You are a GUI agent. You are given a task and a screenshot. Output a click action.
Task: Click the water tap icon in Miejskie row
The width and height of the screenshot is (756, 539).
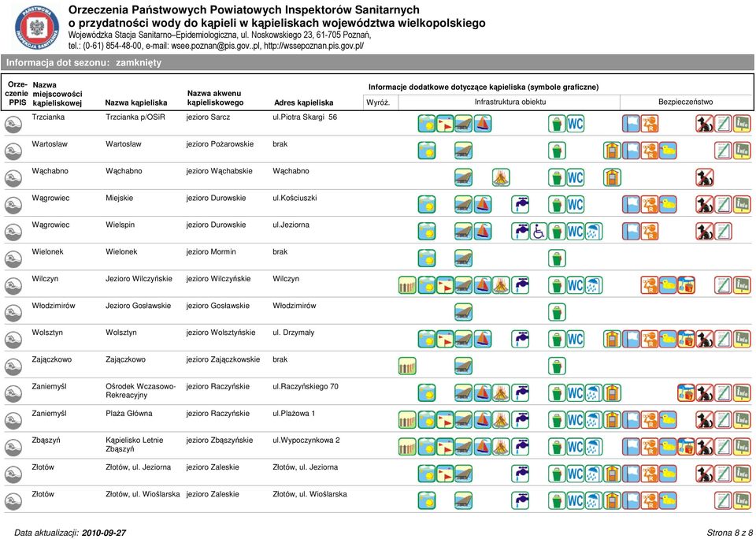(x=520, y=205)
